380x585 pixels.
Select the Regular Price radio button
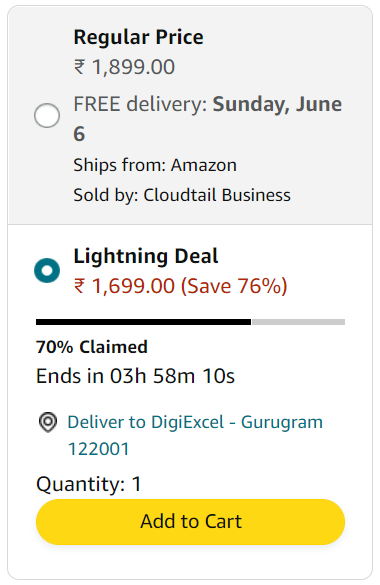[x=47, y=115]
